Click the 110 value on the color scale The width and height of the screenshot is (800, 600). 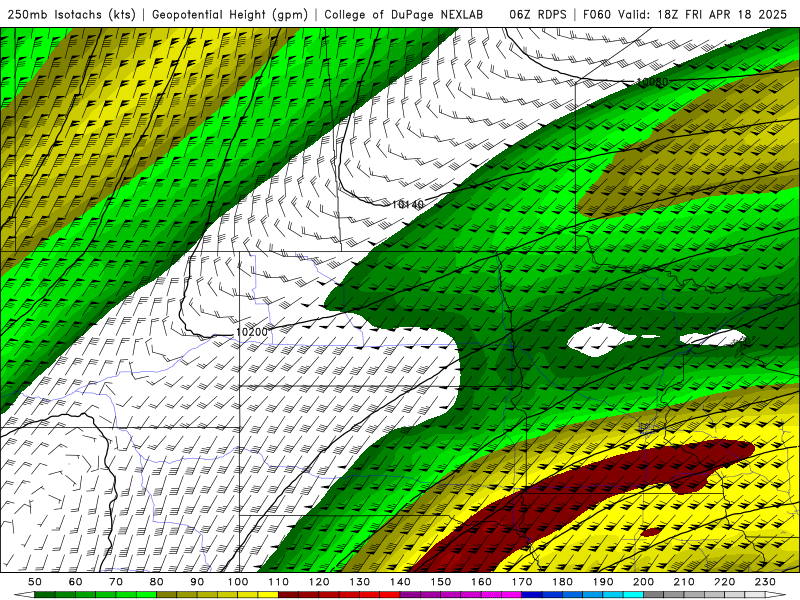(x=279, y=582)
